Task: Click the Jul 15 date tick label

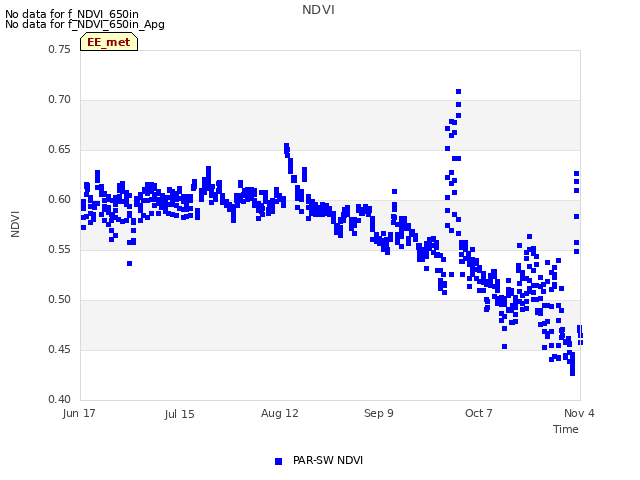Action: click(180, 414)
